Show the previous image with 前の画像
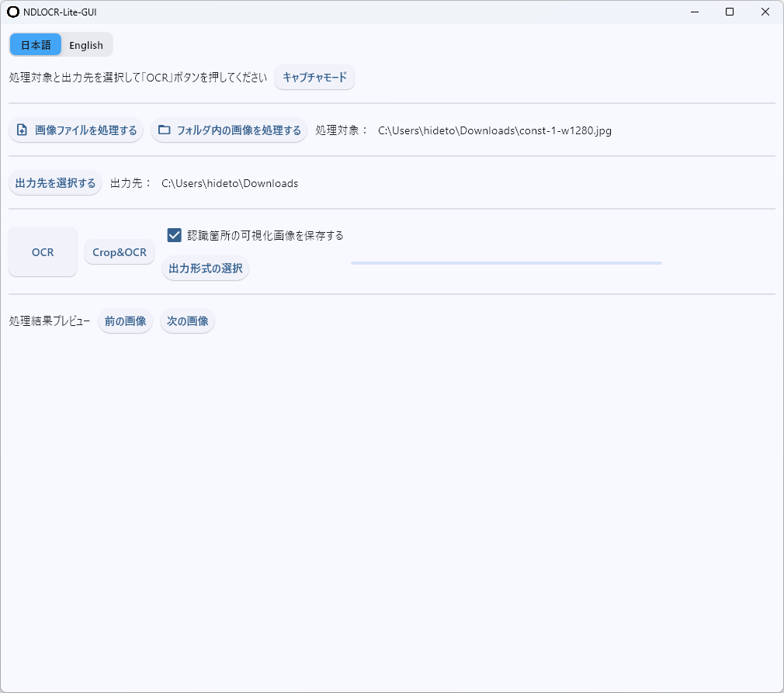This screenshot has width=784, height=693. tap(125, 321)
